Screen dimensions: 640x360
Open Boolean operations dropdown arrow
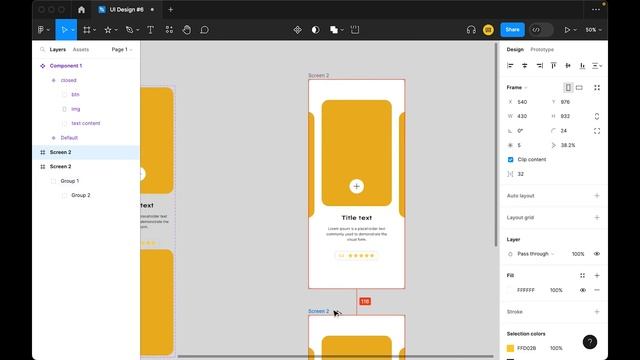342,30
